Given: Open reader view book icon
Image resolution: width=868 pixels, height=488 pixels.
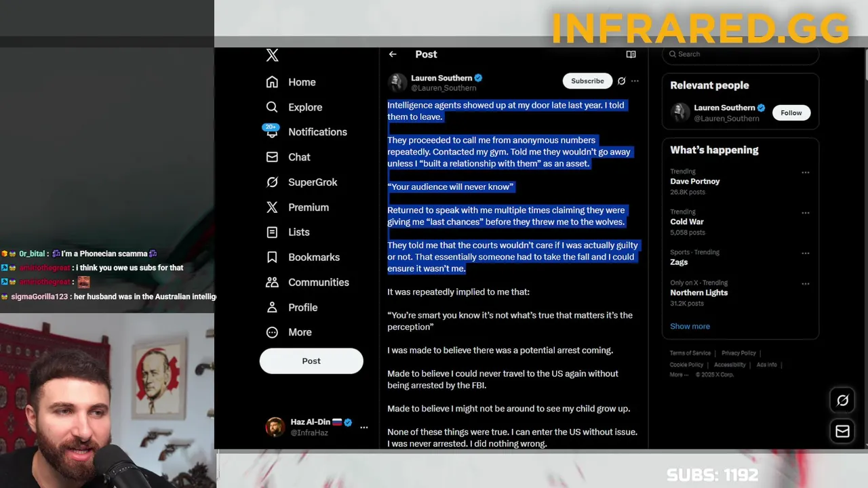Looking at the screenshot, I should pyautogui.click(x=631, y=54).
